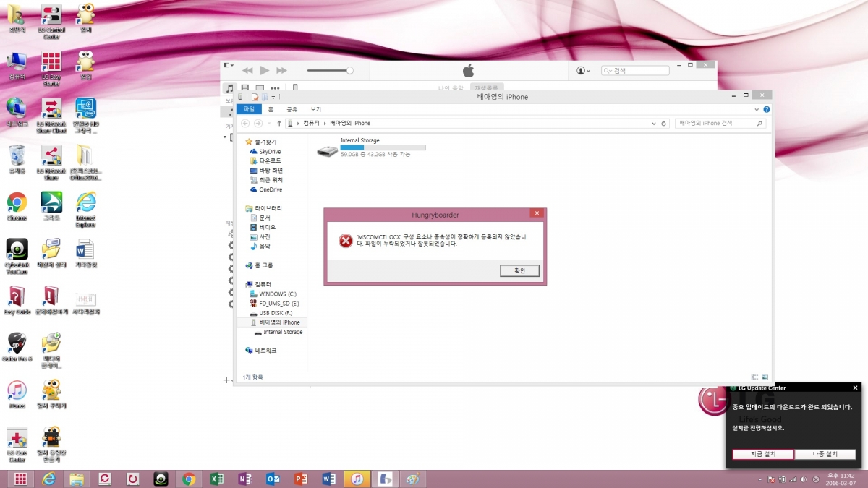The image size is (868, 488).
Task: Click 나중 설치 in LG Update Center
Action: coord(825,454)
